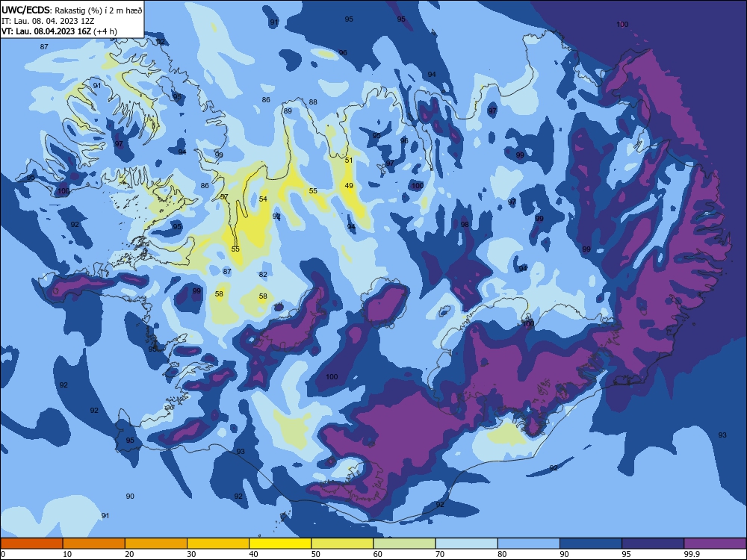Click the light orange 20–30 legend swatch

coord(156,544)
